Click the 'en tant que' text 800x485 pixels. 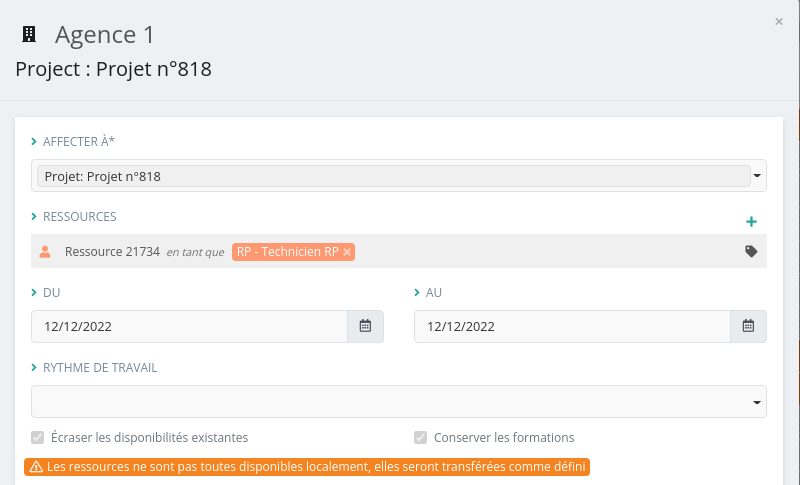(195, 252)
